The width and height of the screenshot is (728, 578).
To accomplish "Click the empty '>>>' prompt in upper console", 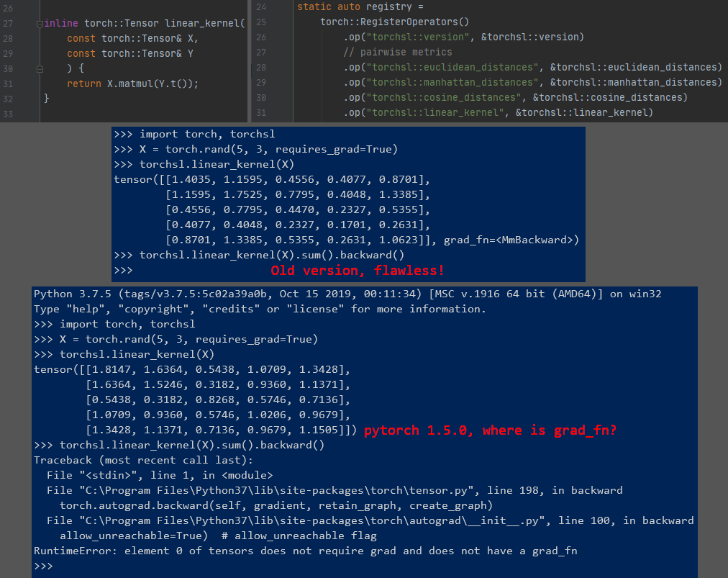I will 124,271.
